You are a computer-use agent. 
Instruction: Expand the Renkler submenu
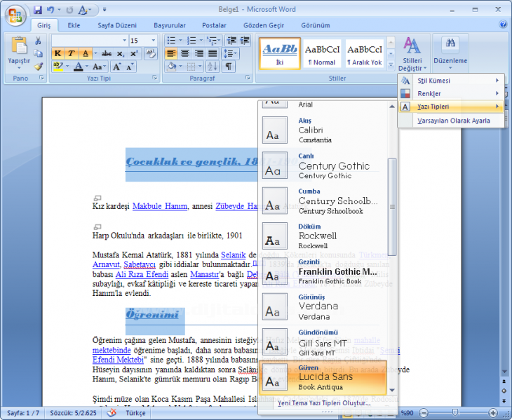click(x=450, y=93)
